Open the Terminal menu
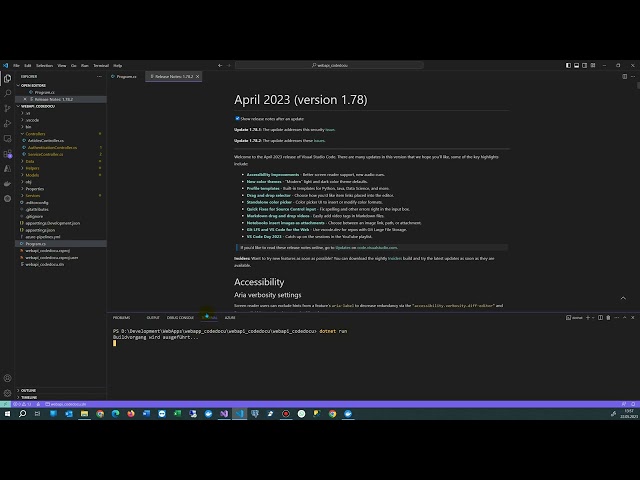Viewport: 640px width, 480px height. [x=101, y=65]
